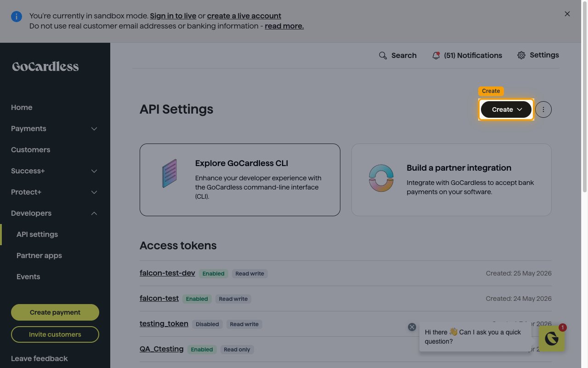Screen dimensions: 588x368
Task: Click the Access tokens heading
Action: pos(178,246)
